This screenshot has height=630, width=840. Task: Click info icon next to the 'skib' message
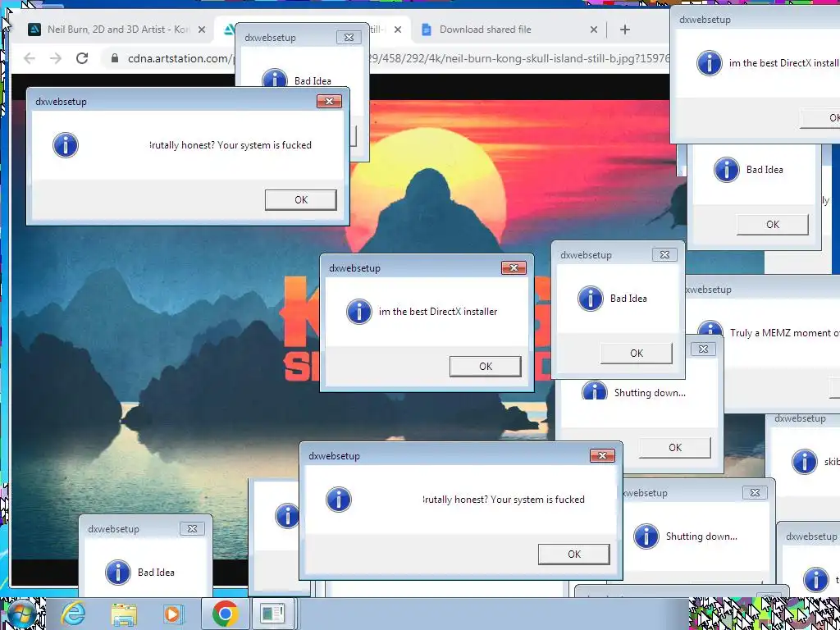coord(805,462)
